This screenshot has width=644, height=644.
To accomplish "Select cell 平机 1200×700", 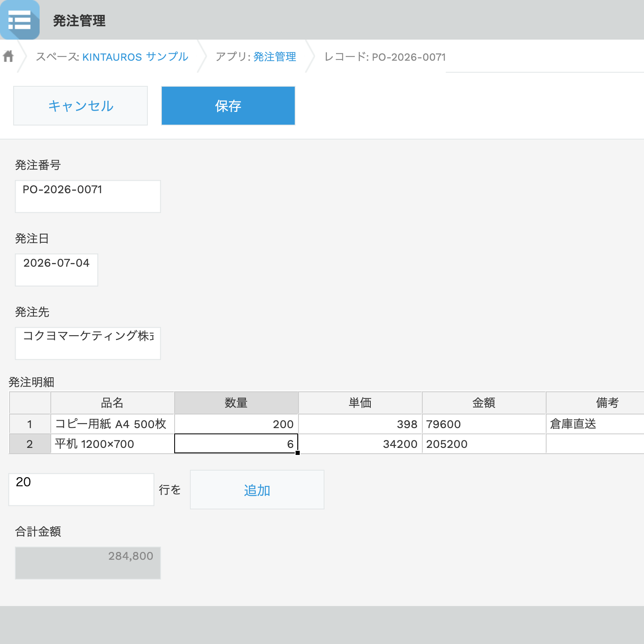I will (112, 444).
